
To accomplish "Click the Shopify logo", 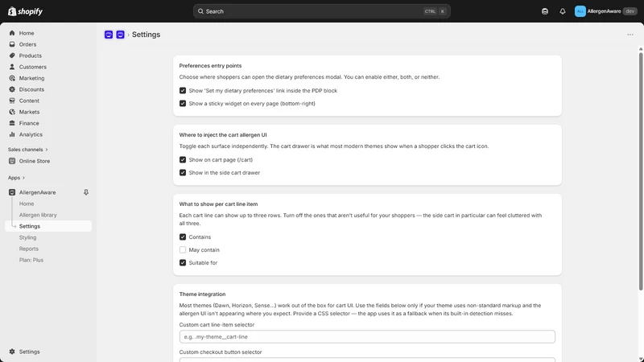I will 25,11.
